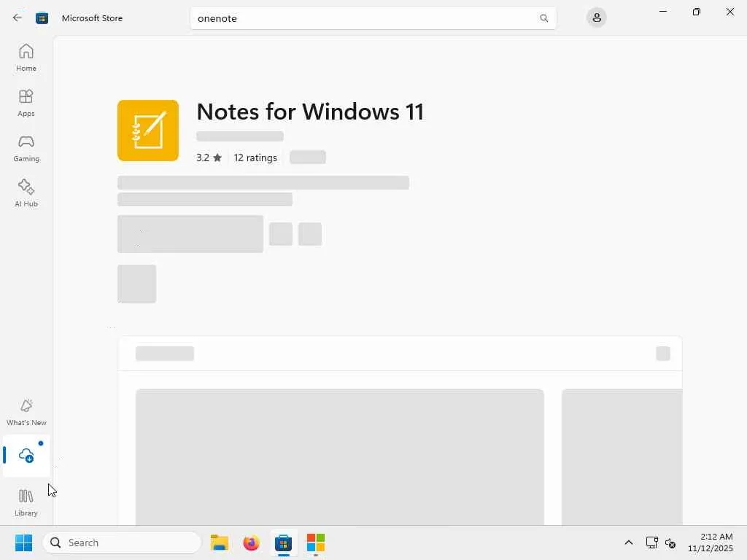Open Apps in the sidebar
Image resolution: width=747 pixels, height=560 pixels.
[26, 103]
